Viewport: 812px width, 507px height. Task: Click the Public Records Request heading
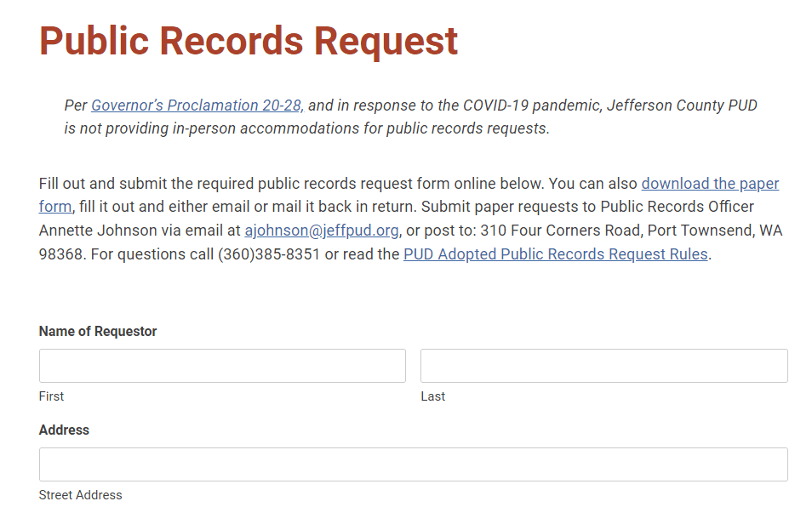pyautogui.click(x=249, y=41)
